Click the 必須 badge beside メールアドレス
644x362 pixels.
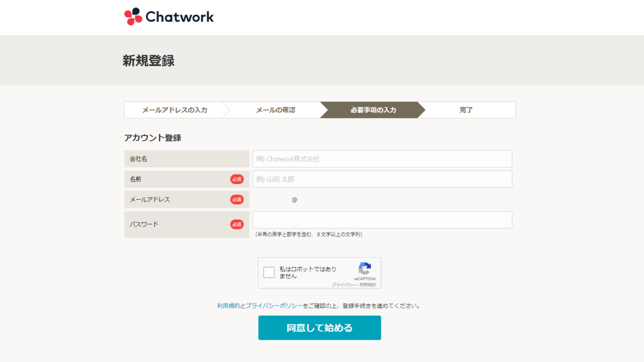[x=237, y=200]
